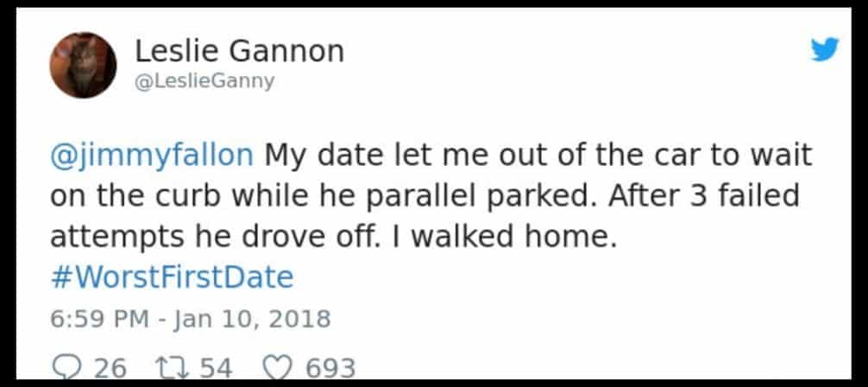Visit the @LeslieGanny handle
868x387 pixels.
pos(204,81)
